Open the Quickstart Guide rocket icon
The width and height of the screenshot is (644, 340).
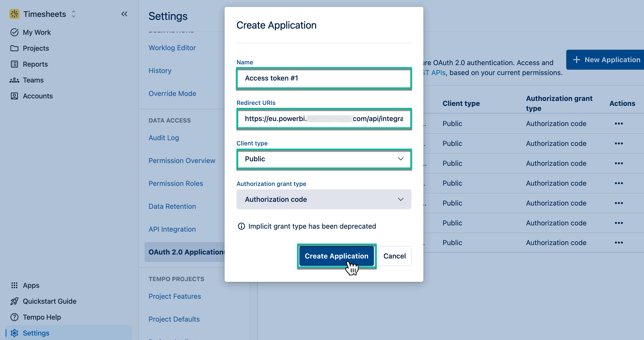14,301
